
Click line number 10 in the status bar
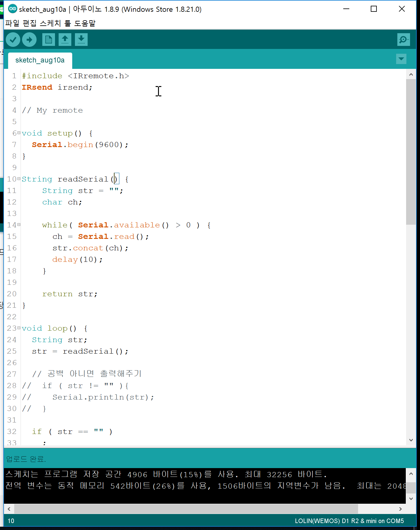pyautogui.click(x=11, y=521)
